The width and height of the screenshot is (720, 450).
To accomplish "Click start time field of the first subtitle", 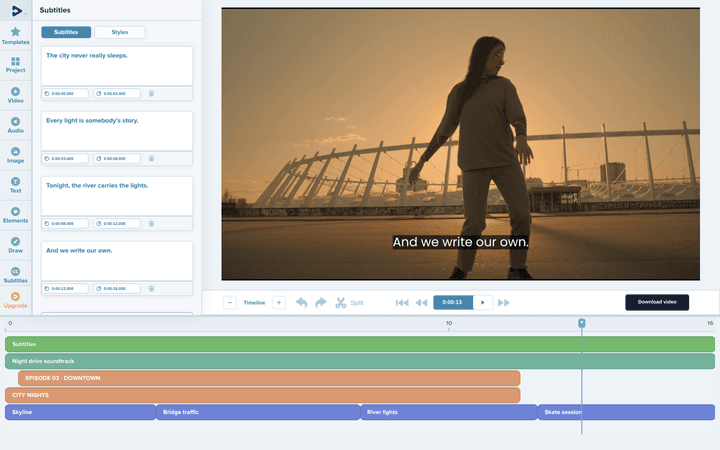I will coord(65,94).
